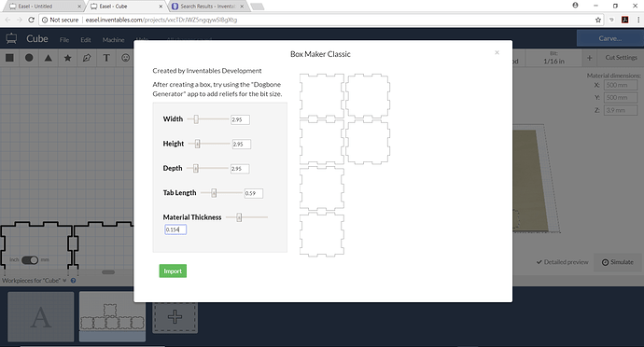Click the canvas horizontal scrollbar handle
The height and width of the screenshot is (347, 644).
[108, 272]
